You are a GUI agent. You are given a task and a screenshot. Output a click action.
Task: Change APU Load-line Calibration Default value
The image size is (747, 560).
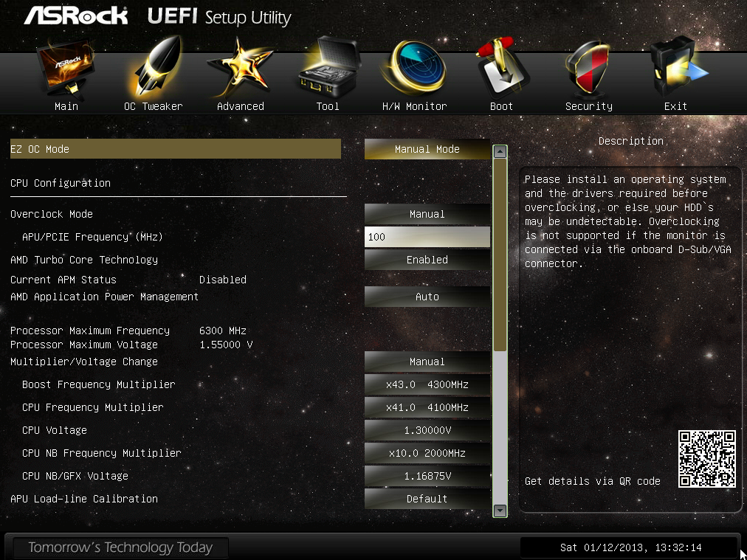pyautogui.click(x=427, y=499)
